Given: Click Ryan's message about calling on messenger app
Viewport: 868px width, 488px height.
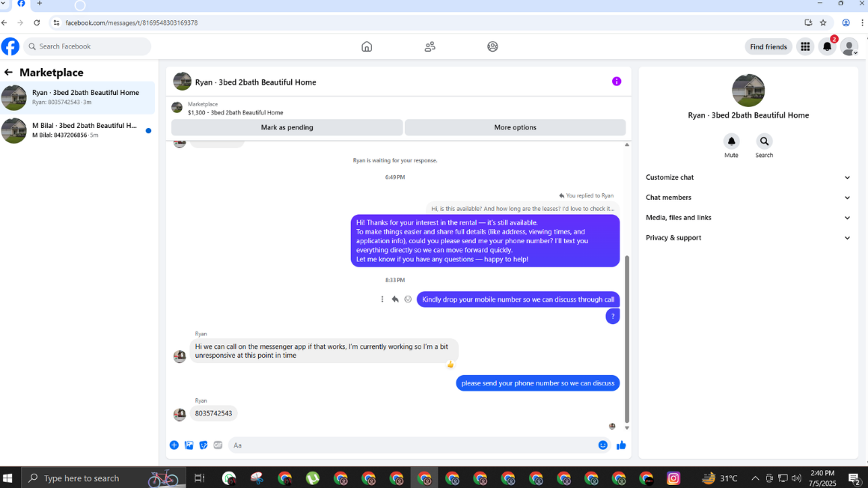Looking at the screenshot, I should coord(324,350).
